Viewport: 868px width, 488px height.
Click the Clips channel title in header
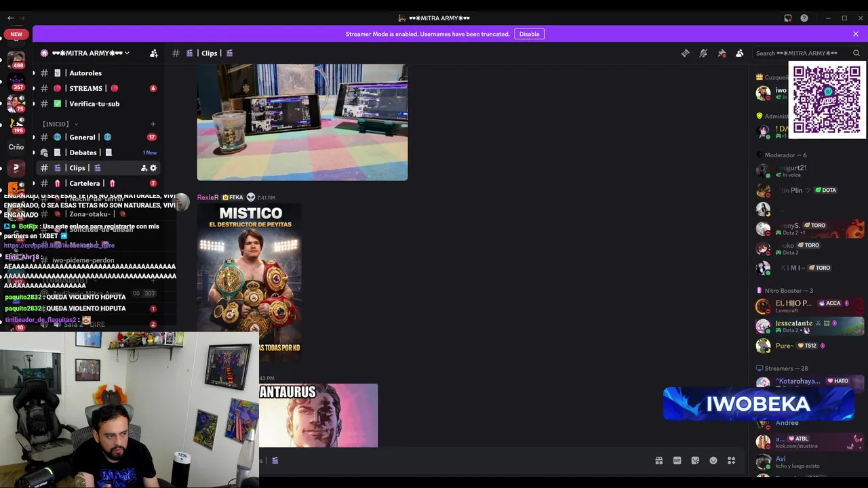click(x=209, y=53)
